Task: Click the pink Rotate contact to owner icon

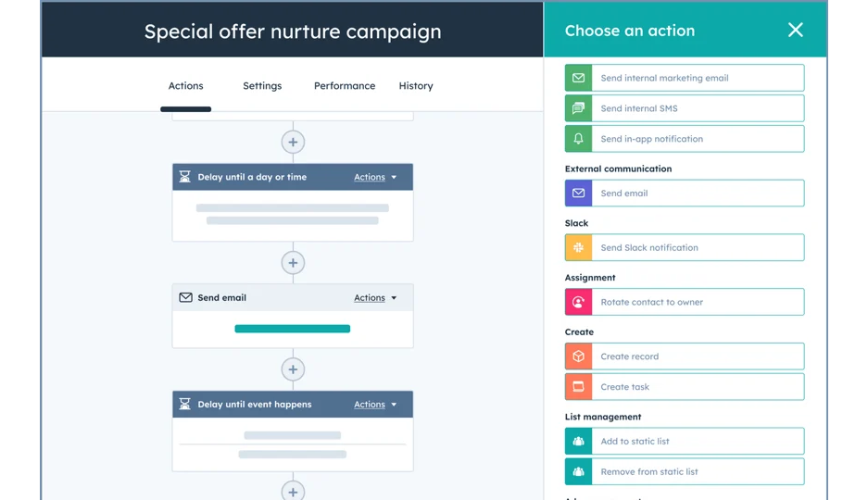Action: tap(578, 302)
